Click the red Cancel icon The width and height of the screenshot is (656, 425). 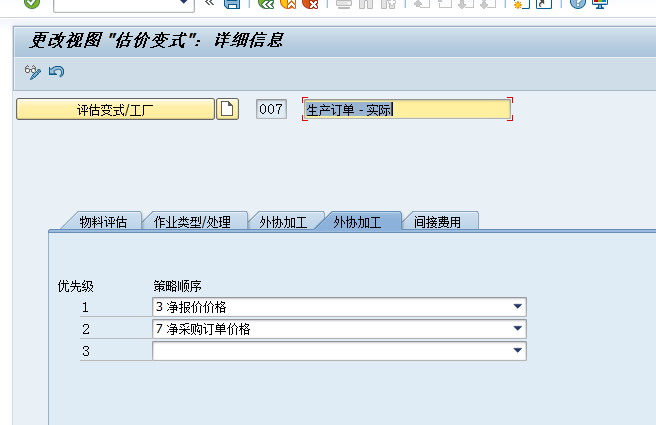[311, 4]
